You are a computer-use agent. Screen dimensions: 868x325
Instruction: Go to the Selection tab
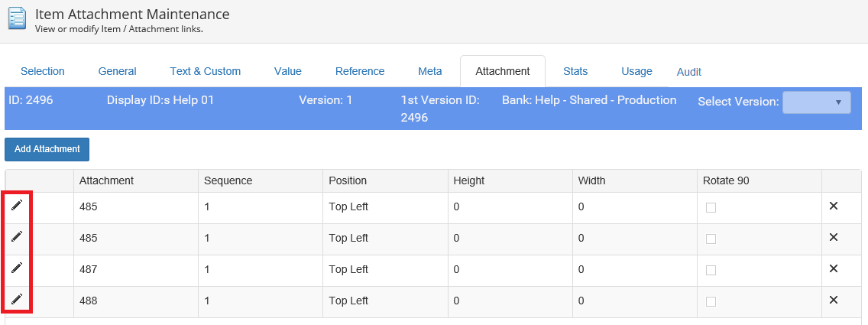[x=43, y=71]
